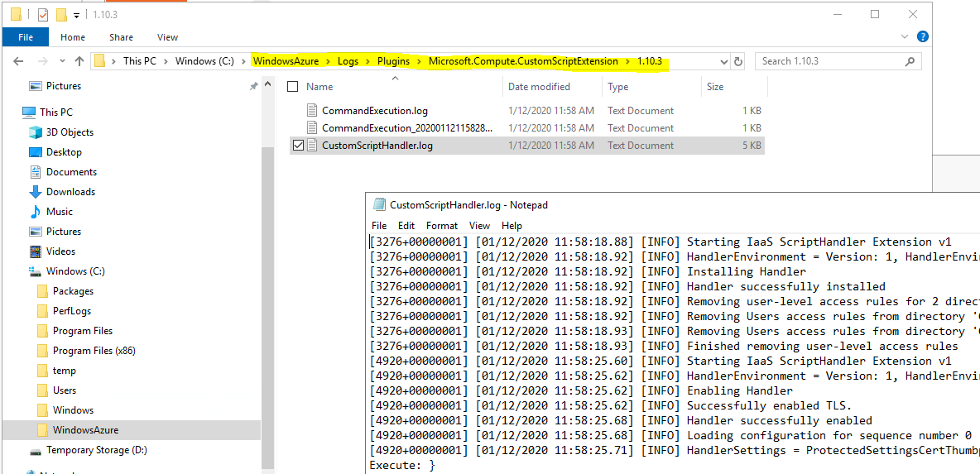980x474 pixels.
Task: Open the Packages folder in tree
Action: coord(73,291)
